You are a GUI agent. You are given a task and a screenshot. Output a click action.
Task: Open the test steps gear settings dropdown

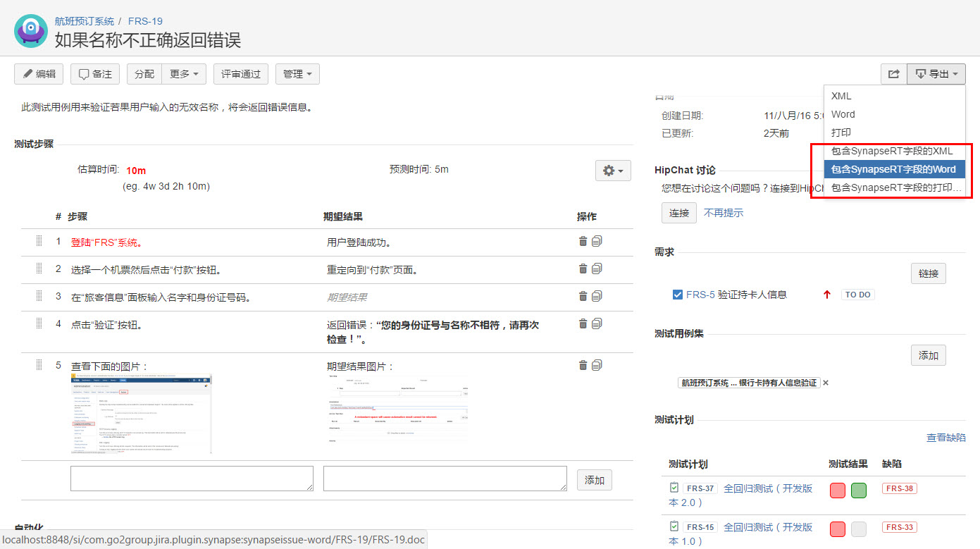[x=613, y=171]
